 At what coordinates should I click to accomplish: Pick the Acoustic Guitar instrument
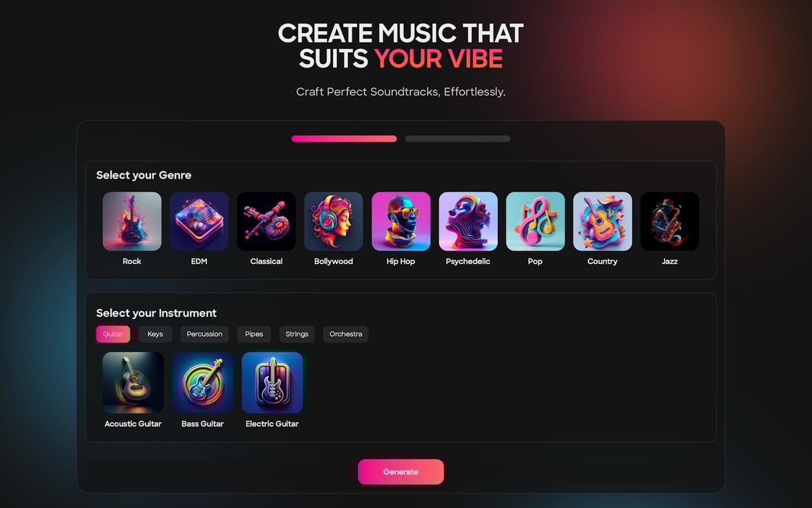pos(133,382)
